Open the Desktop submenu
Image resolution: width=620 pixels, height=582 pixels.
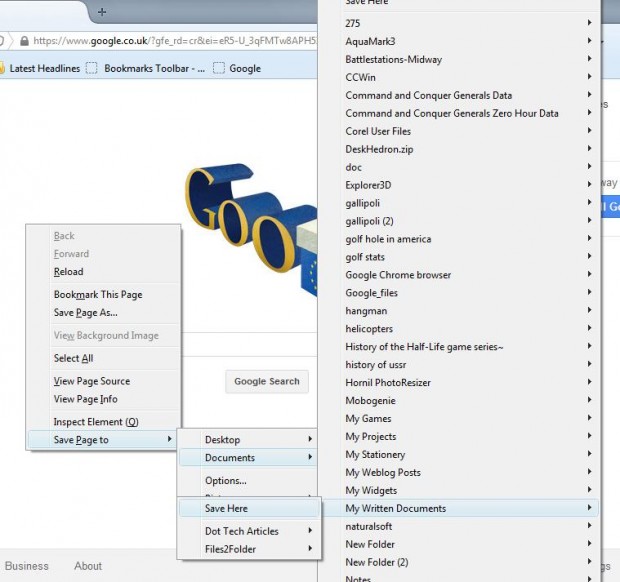[x=248, y=440]
